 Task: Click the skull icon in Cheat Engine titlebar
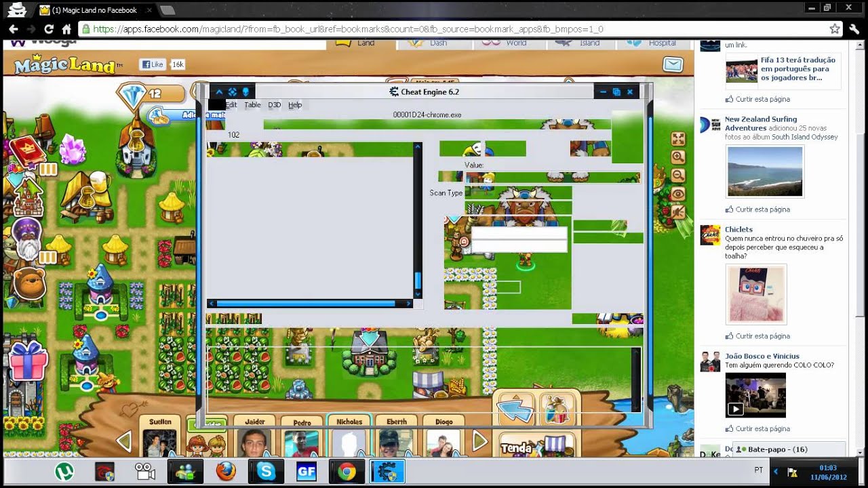pyautogui.click(x=245, y=91)
